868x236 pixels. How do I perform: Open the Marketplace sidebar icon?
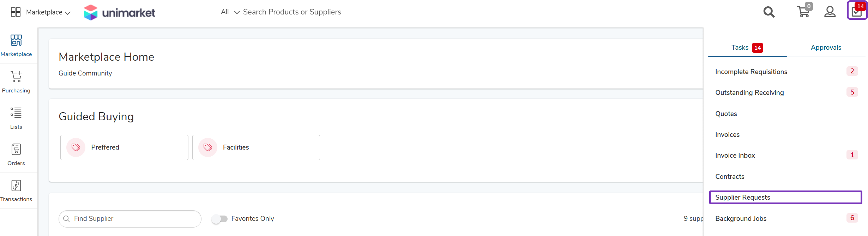pyautogui.click(x=16, y=46)
